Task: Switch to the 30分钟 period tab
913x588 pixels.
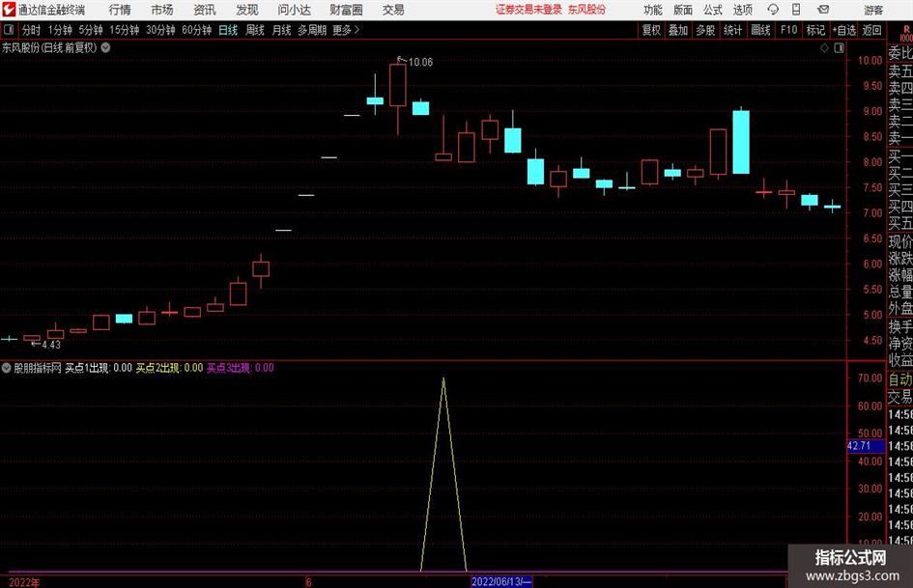Action: pyautogui.click(x=160, y=30)
